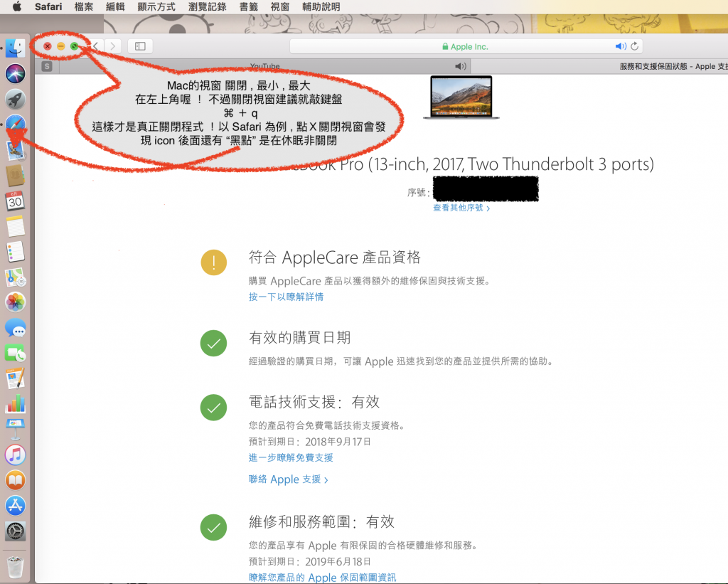Open the Photos flower icon

click(16, 302)
